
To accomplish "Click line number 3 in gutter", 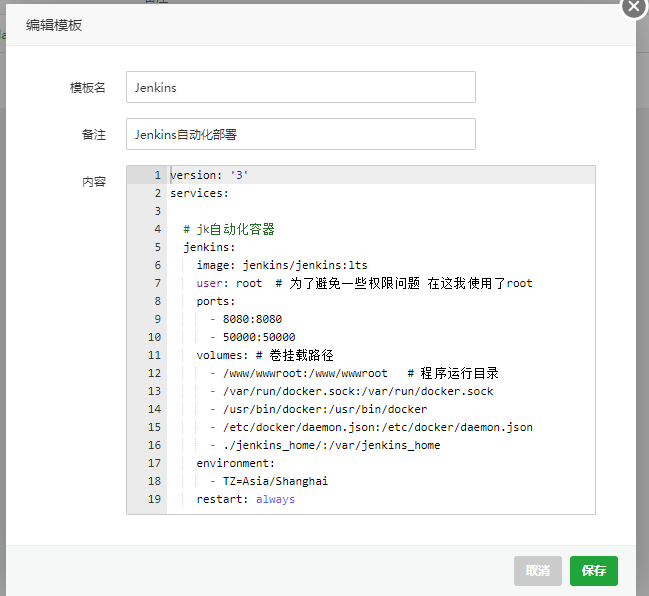I will click(x=158, y=211).
